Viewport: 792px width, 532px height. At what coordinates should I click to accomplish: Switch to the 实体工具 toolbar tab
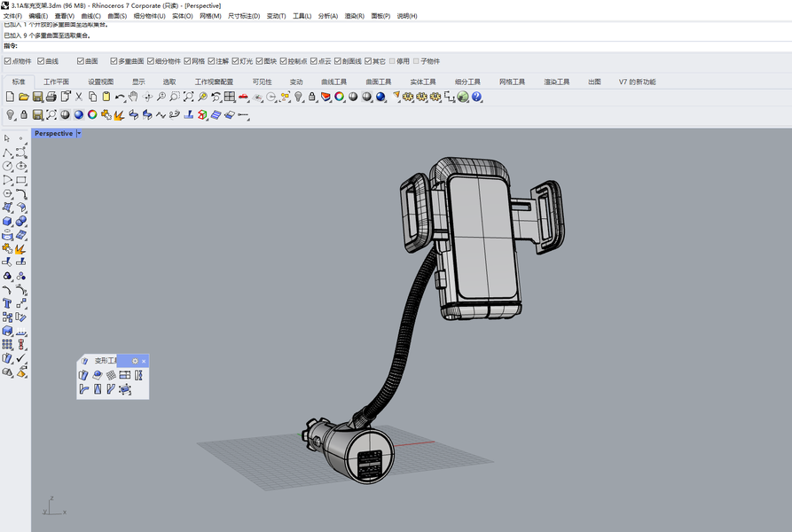point(423,82)
